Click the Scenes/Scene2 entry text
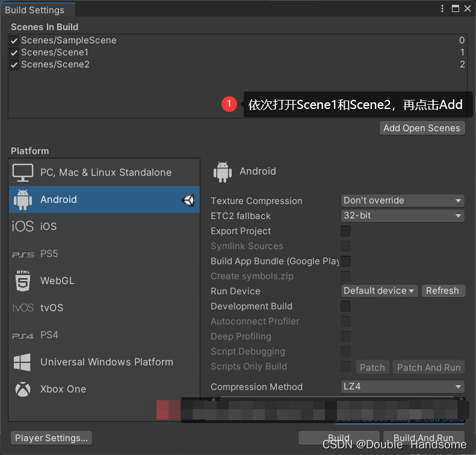Screen dimensions: 476x455 click(x=55, y=64)
